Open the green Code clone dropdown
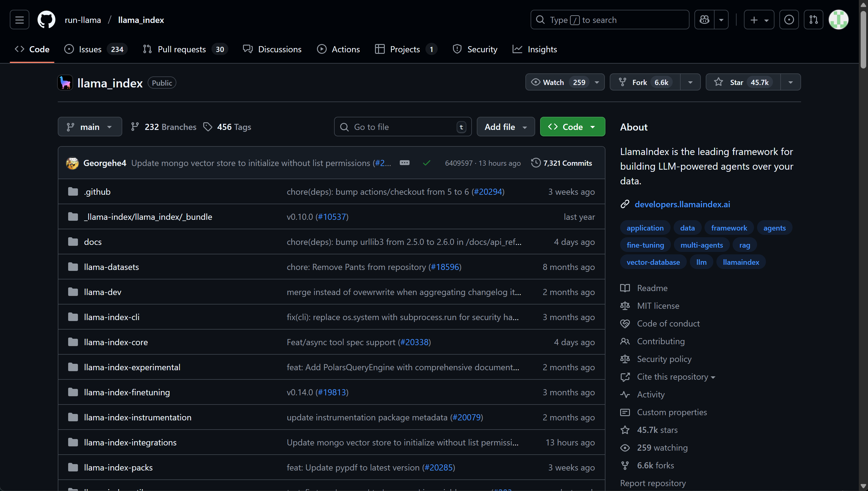Screen dimensions: 868x491 pyautogui.click(x=572, y=127)
